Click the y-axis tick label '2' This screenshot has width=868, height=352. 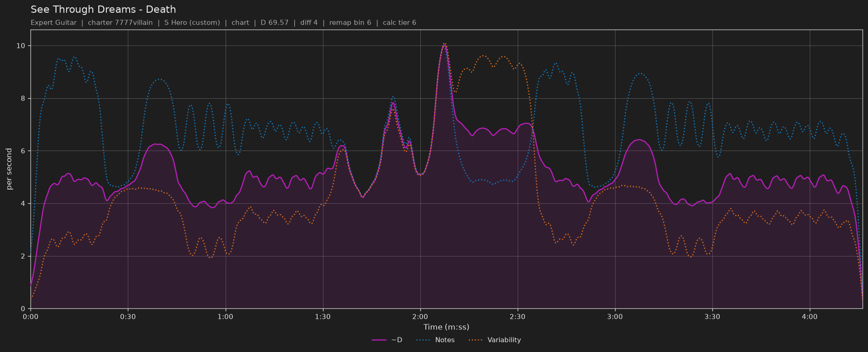(x=24, y=256)
